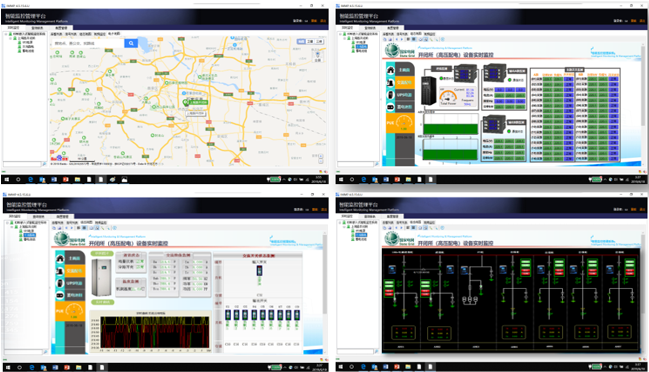The width and height of the screenshot is (649, 372).
Task: Click the PUE gauge tile in the top-right window
Action: pyautogui.click(x=400, y=123)
